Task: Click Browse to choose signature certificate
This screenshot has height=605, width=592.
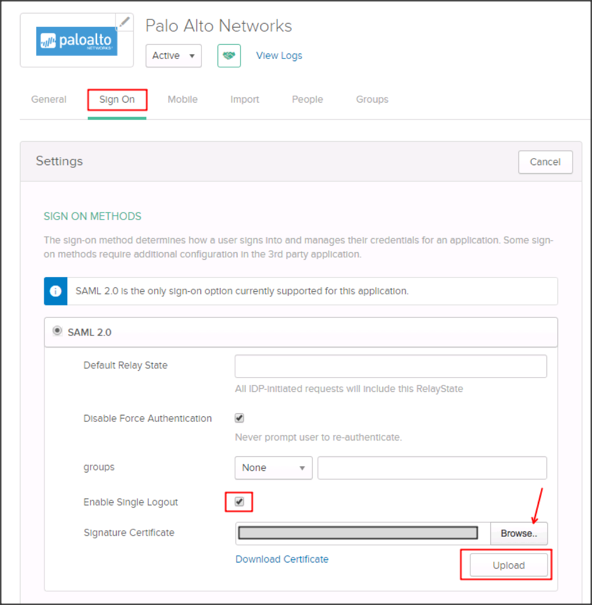Action: (519, 534)
